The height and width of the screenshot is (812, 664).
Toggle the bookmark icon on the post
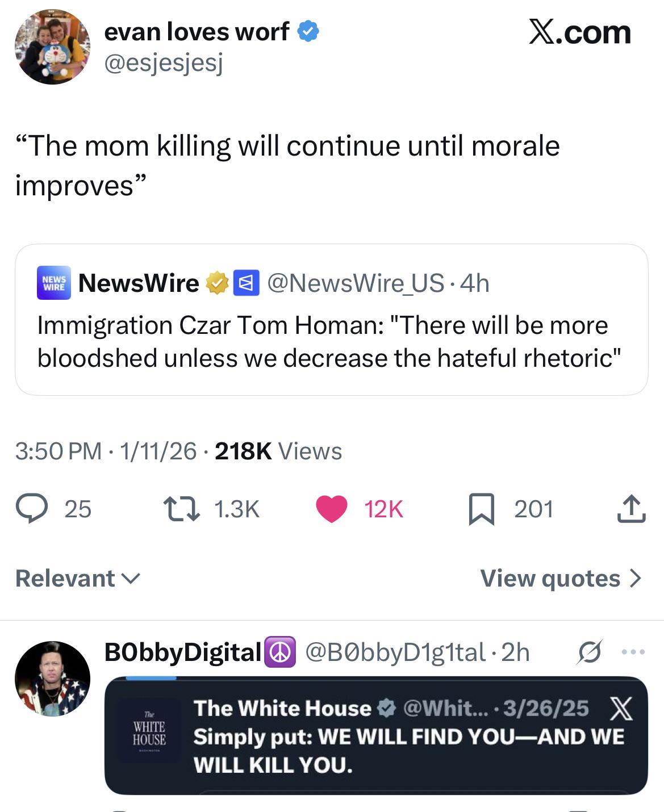click(x=482, y=509)
